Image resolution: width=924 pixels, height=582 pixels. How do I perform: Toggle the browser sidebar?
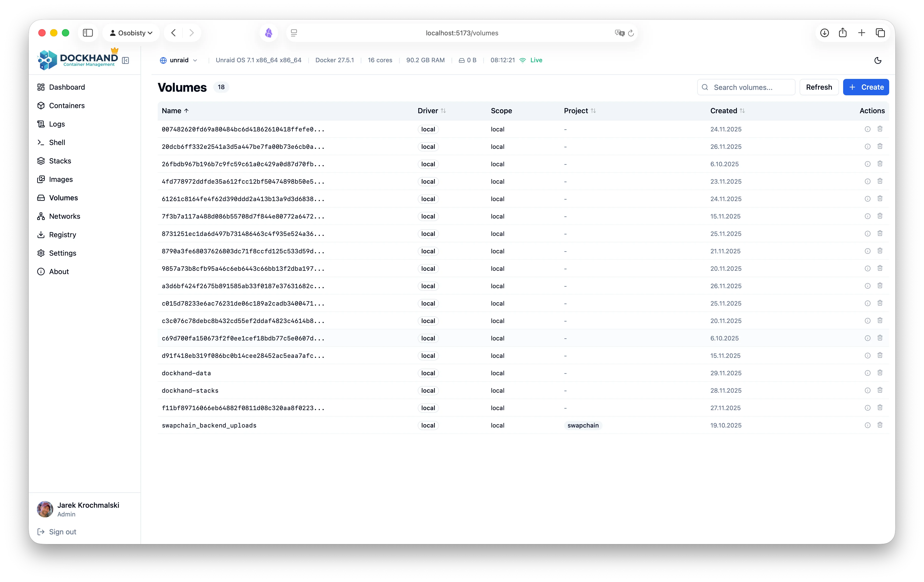(x=88, y=33)
